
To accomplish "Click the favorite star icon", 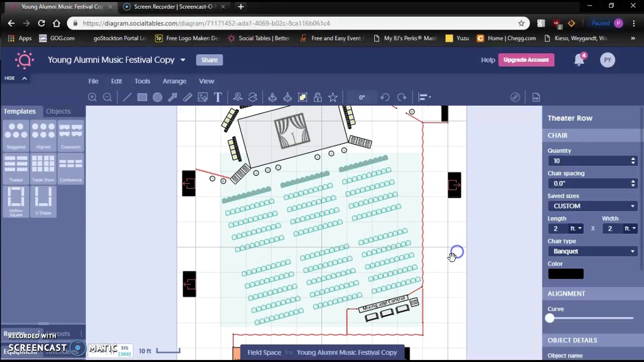I will point(333,97).
